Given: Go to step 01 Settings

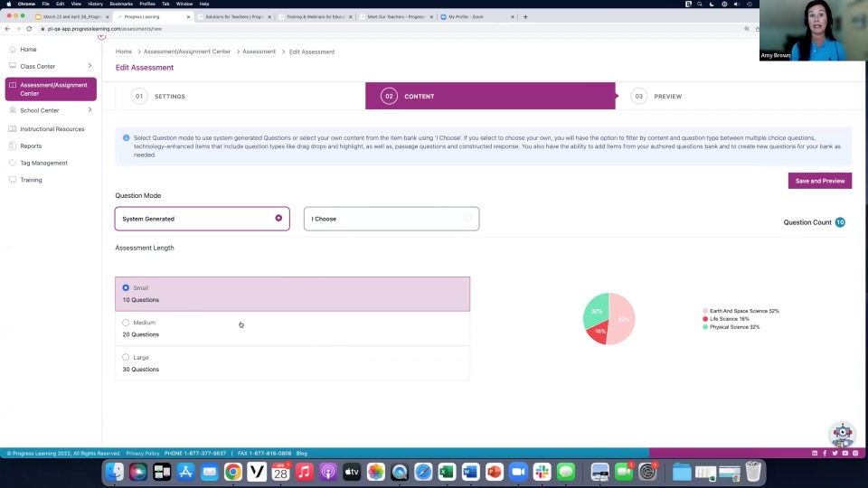Looking at the screenshot, I should coord(241,97).
